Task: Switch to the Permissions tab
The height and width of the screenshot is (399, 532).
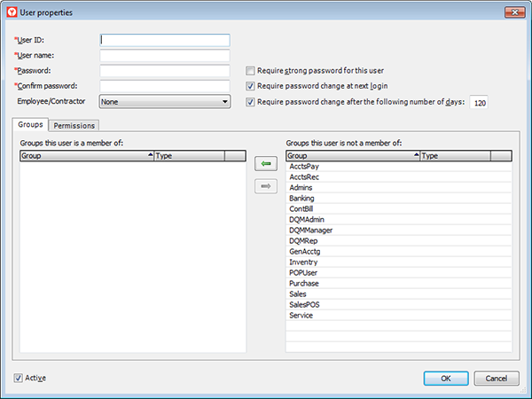Action: (74, 126)
